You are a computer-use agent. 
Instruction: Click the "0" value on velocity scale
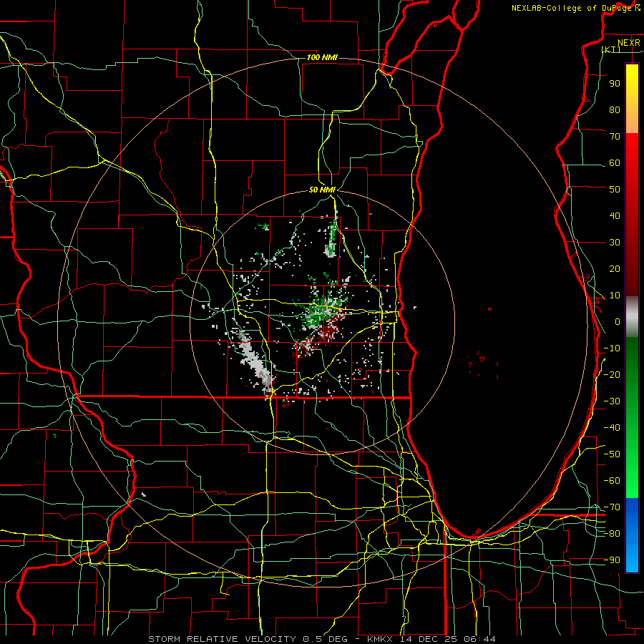[618, 322]
